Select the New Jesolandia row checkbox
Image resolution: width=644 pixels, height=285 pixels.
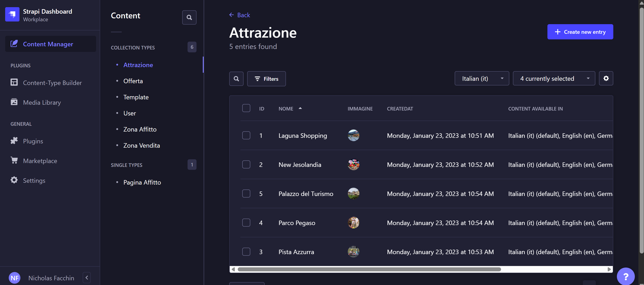246,164
